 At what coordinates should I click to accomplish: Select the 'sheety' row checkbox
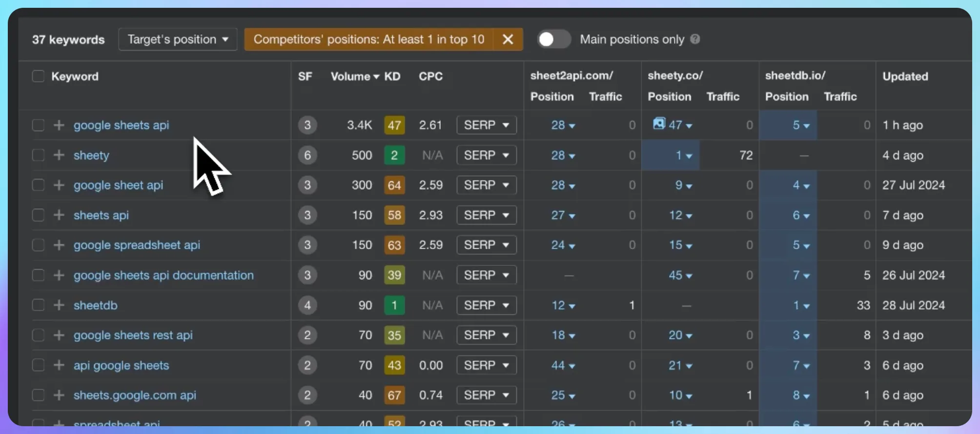click(38, 155)
